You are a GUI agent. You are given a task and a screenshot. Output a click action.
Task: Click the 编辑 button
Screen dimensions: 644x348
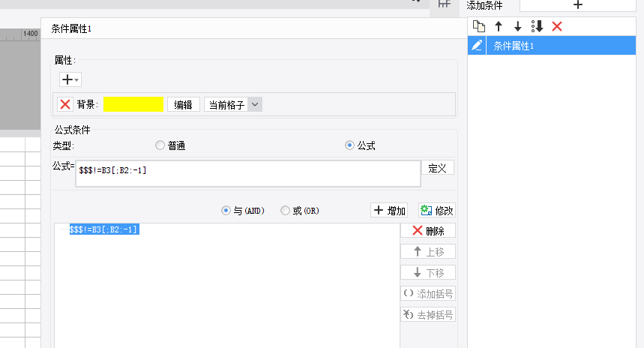183,105
